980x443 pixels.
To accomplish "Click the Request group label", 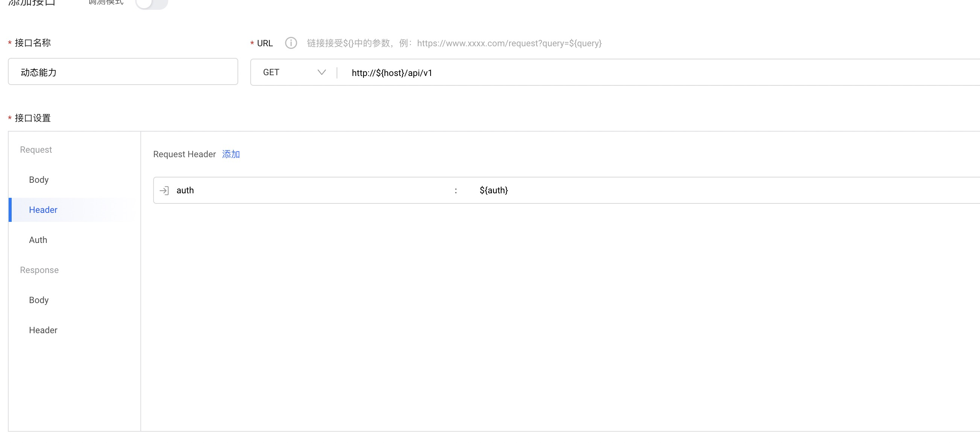I will pos(36,149).
